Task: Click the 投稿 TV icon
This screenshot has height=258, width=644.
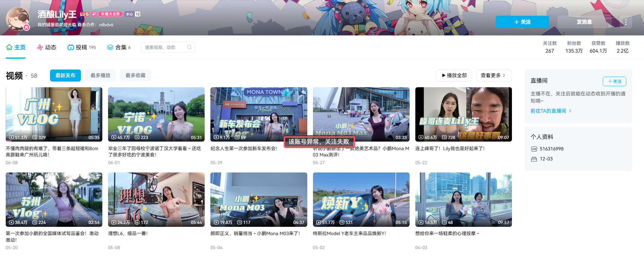Action: point(71,47)
